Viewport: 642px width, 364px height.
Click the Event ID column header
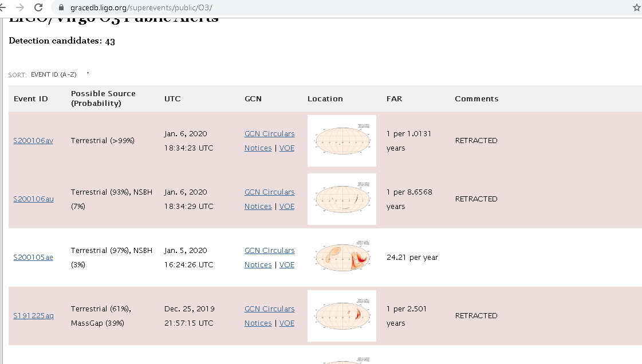click(x=31, y=98)
